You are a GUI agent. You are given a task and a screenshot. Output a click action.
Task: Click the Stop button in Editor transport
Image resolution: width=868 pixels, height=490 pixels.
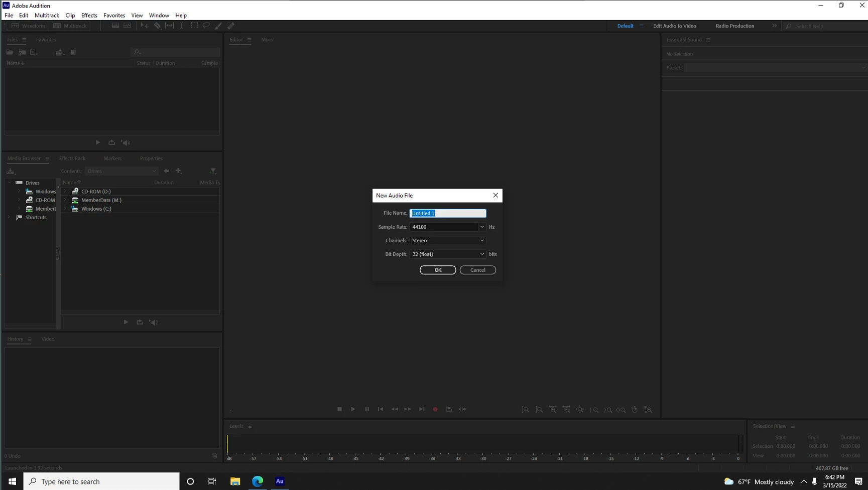tap(339, 409)
